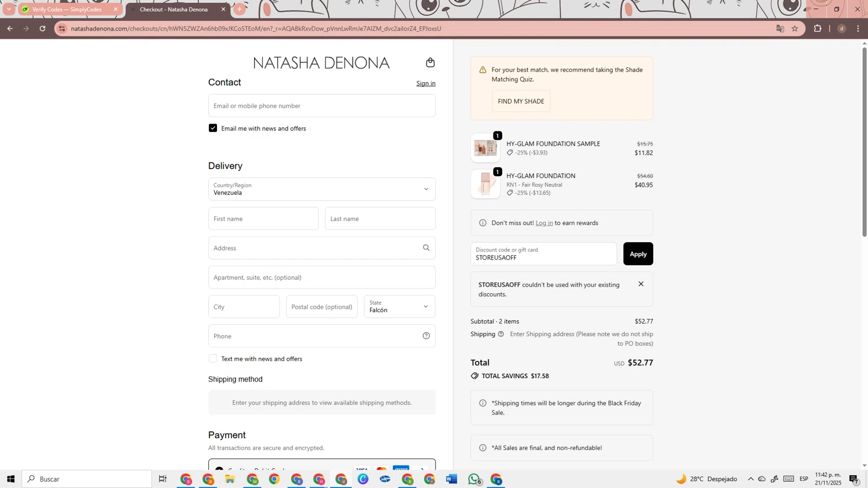This screenshot has width=868, height=488.
Task: Open the Windows Start menu
Action: click(10, 479)
